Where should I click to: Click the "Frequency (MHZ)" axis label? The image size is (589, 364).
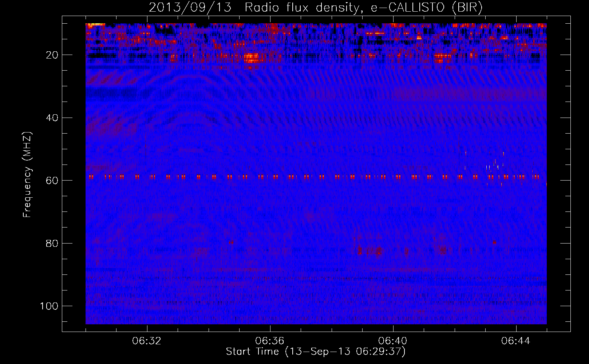coord(27,174)
